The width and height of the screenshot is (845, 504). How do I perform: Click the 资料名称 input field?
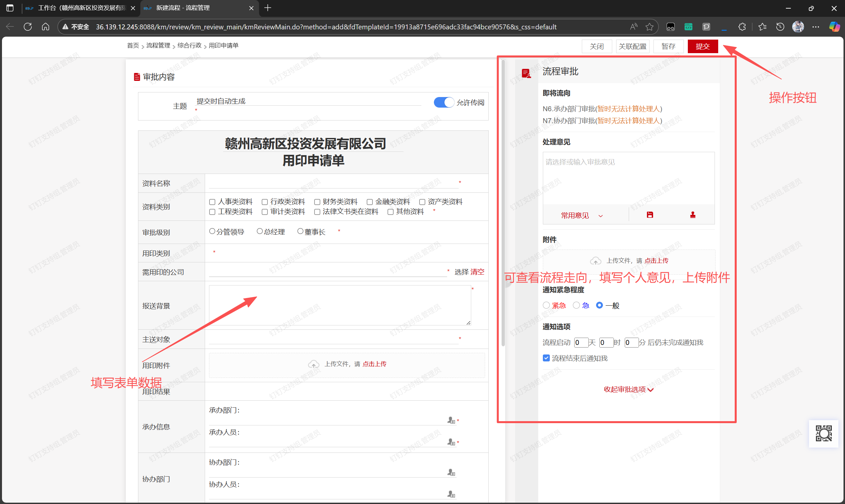pyautogui.click(x=333, y=184)
